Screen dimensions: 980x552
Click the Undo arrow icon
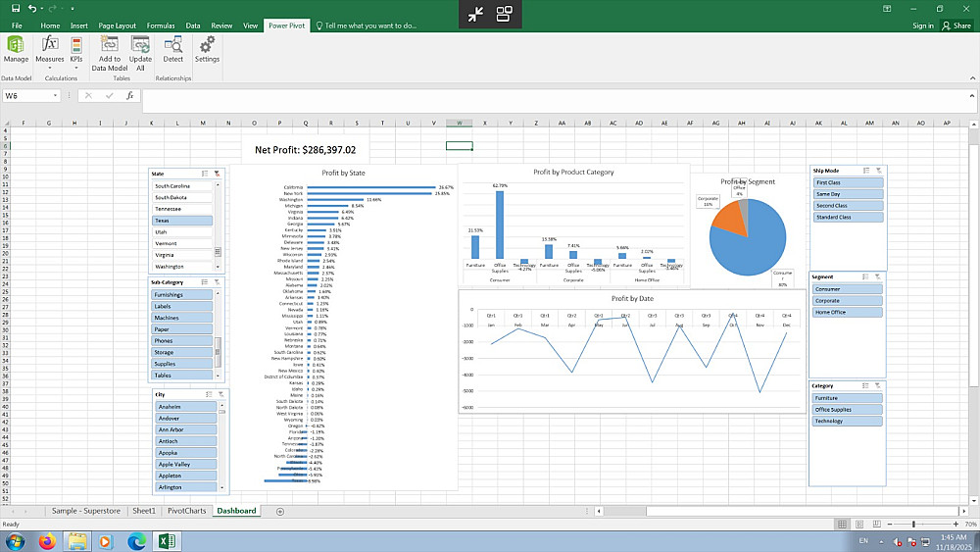pos(32,9)
